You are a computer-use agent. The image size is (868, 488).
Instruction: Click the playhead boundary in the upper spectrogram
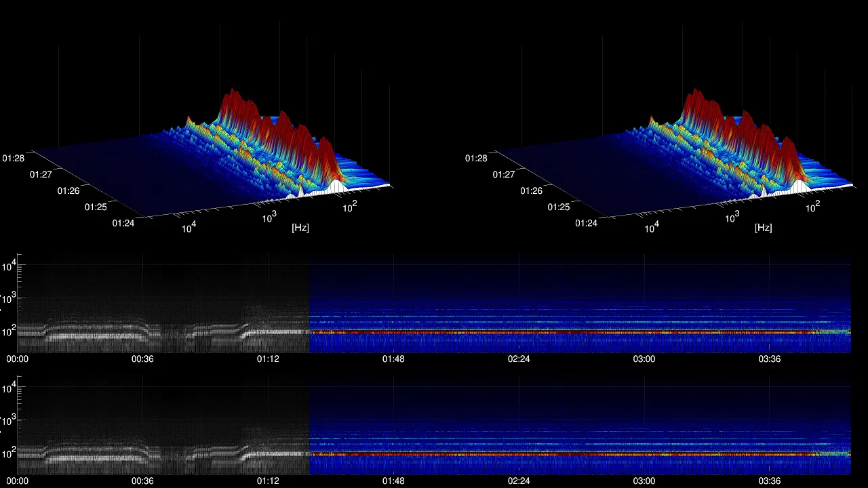(x=309, y=304)
